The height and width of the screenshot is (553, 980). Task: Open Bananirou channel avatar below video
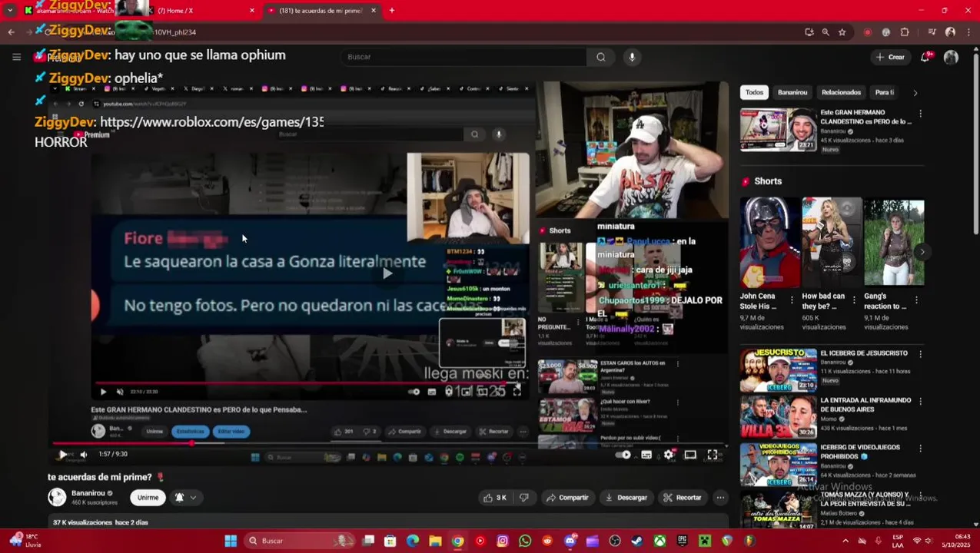[57, 497]
